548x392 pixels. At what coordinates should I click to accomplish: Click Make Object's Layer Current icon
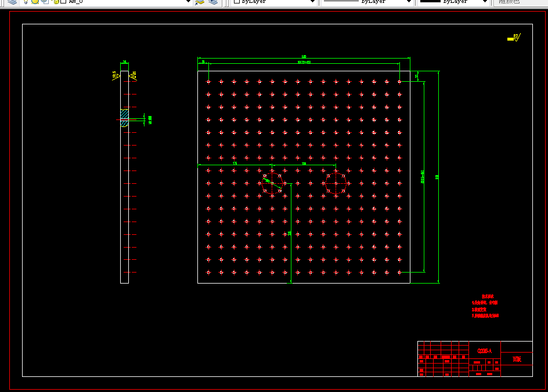click(x=200, y=2)
